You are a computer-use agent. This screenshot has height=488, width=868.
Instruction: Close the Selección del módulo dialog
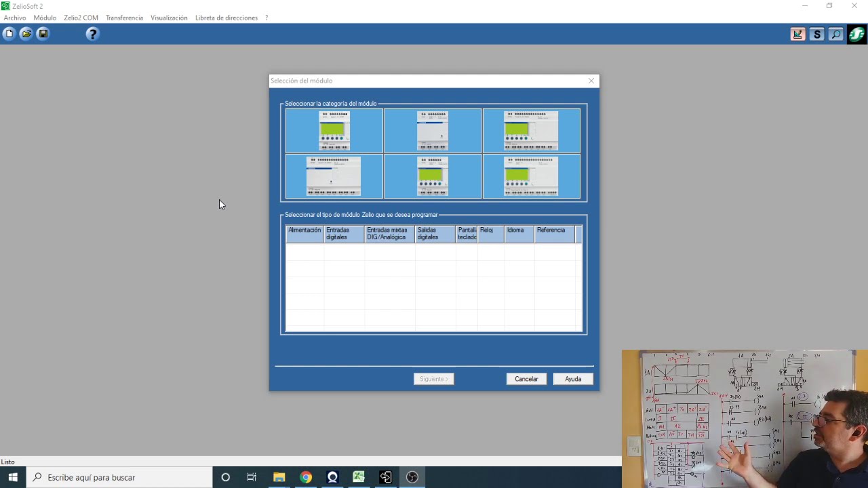[x=591, y=81]
